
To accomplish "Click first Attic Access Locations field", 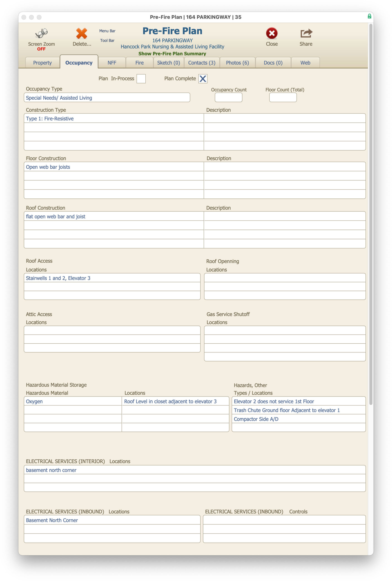I will point(112,330).
